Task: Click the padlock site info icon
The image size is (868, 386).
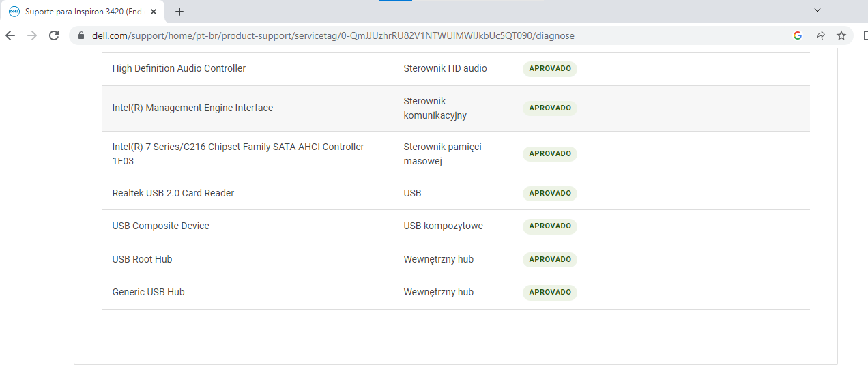Action: pos(81,35)
